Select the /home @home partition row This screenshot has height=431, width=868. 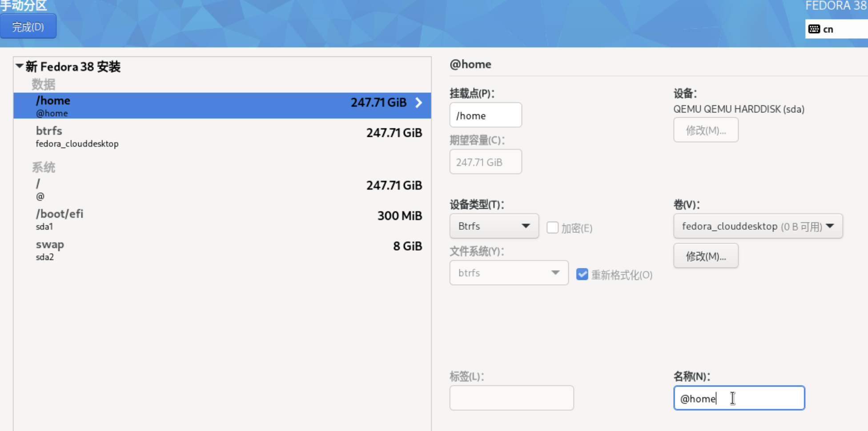point(222,106)
